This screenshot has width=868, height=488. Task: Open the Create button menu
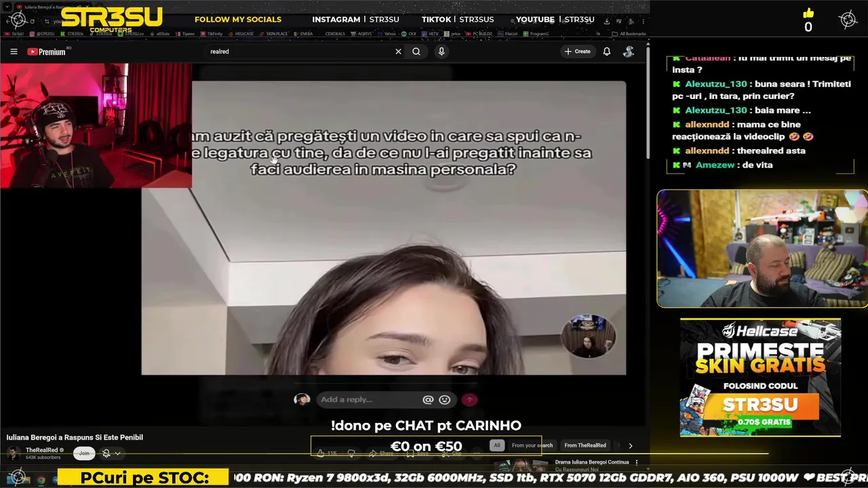tap(577, 52)
